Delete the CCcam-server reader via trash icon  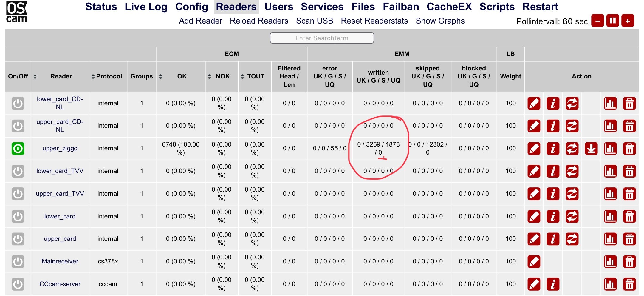point(629,284)
